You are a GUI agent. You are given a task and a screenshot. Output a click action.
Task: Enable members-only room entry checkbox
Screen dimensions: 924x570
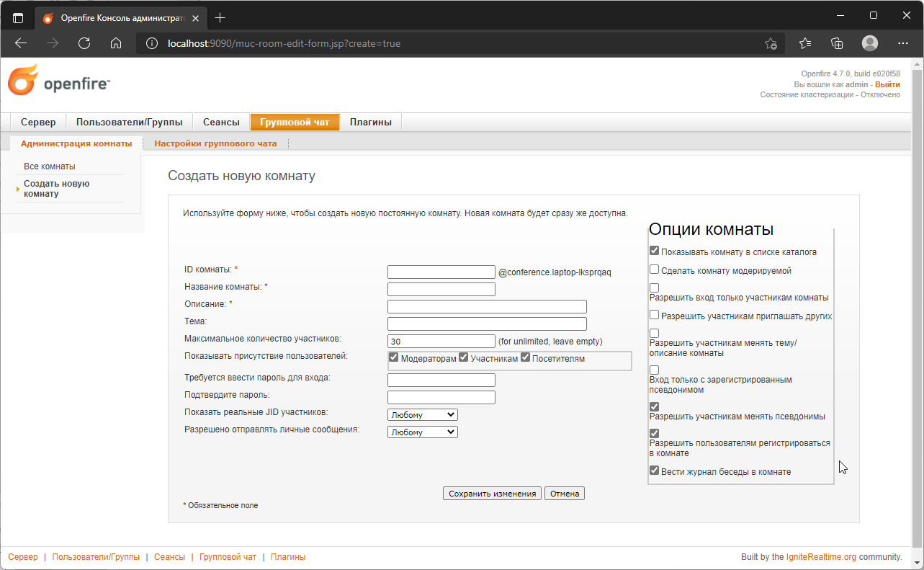(x=654, y=288)
